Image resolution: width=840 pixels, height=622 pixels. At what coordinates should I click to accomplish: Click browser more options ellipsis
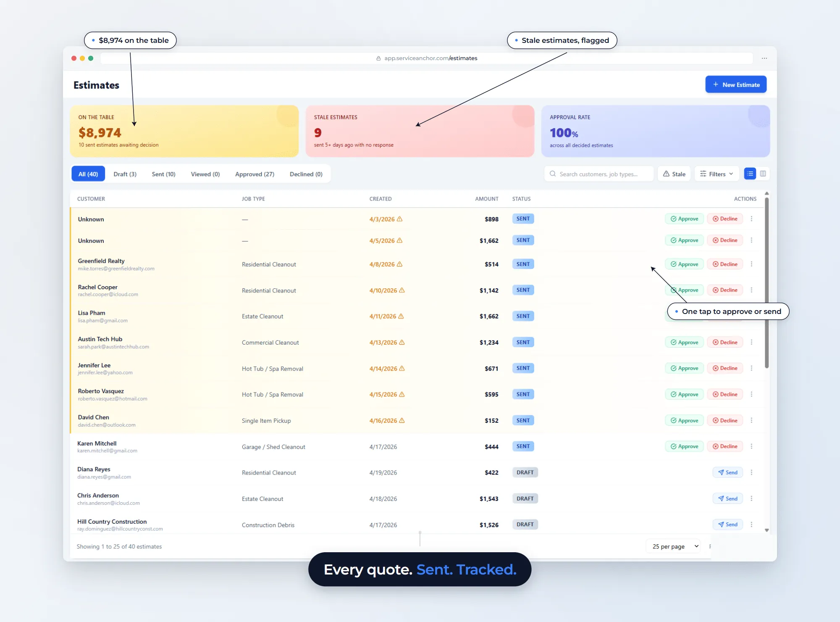click(x=764, y=58)
